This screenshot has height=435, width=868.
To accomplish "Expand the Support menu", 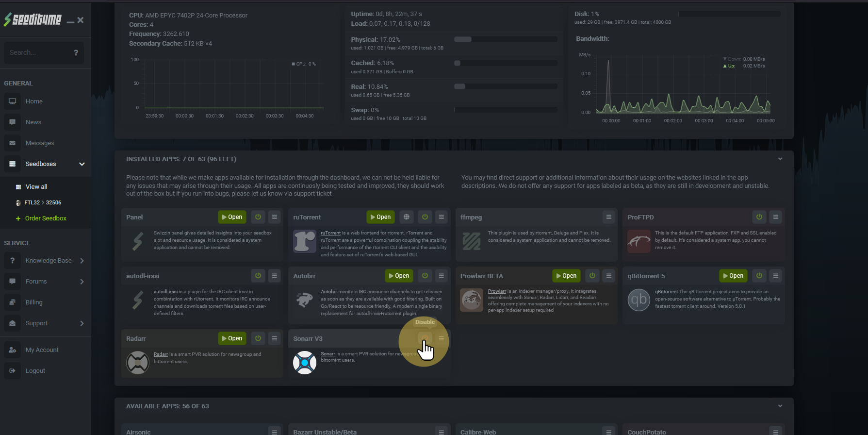I will (x=46, y=323).
